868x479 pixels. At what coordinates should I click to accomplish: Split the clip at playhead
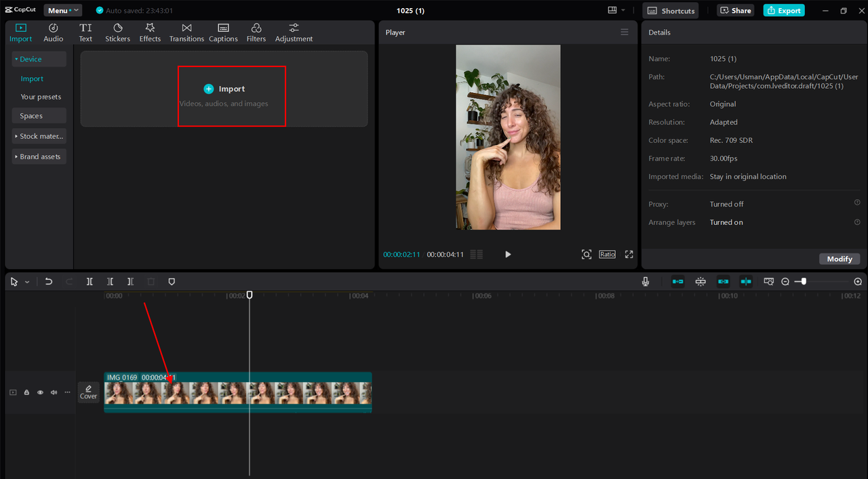click(90, 282)
